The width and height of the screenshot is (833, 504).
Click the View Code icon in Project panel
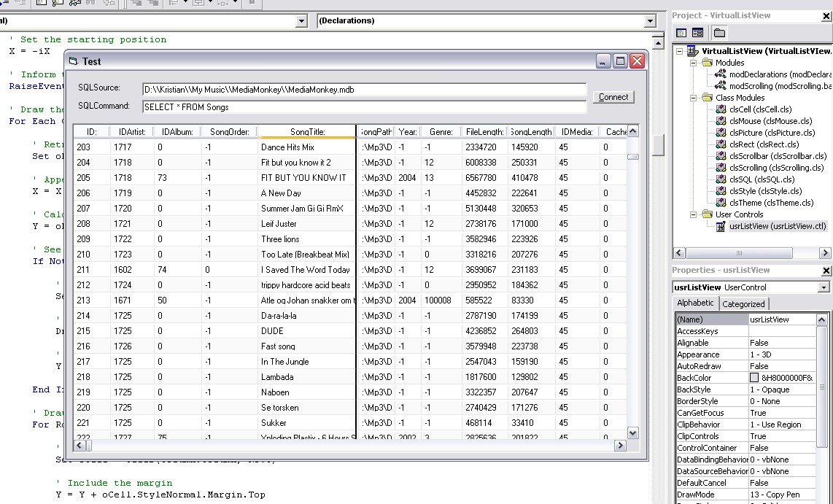[x=681, y=33]
